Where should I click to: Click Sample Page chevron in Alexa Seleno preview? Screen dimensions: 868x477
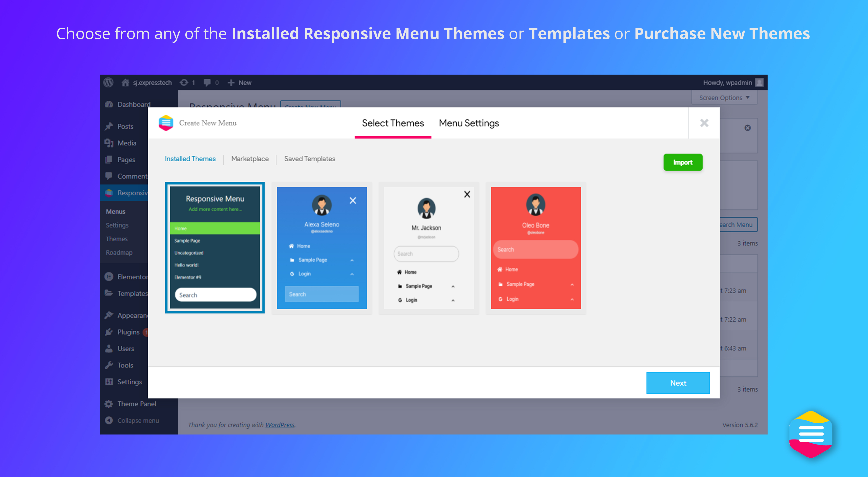click(352, 260)
